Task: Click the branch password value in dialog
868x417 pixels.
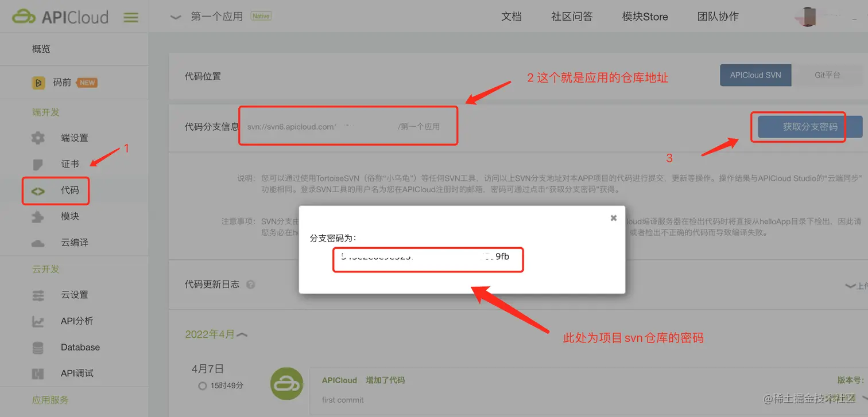Action: tap(425, 256)
